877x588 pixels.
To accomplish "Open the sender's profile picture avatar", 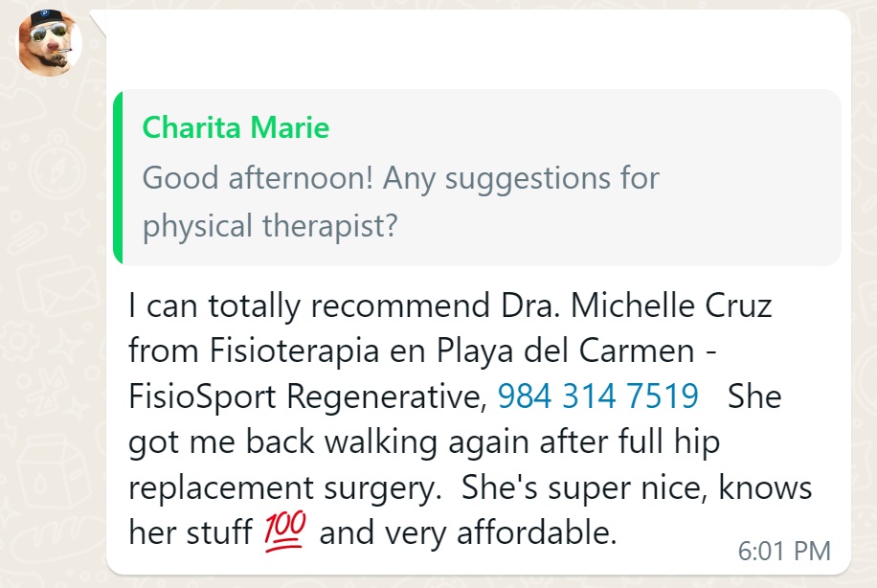I will pos(49,42).
